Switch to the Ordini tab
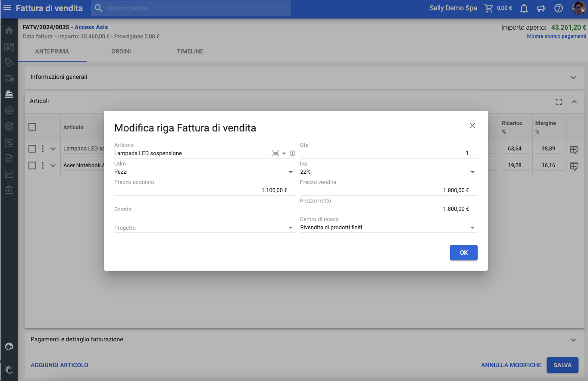This screenshot has width=588, height=381. [121, 51]
